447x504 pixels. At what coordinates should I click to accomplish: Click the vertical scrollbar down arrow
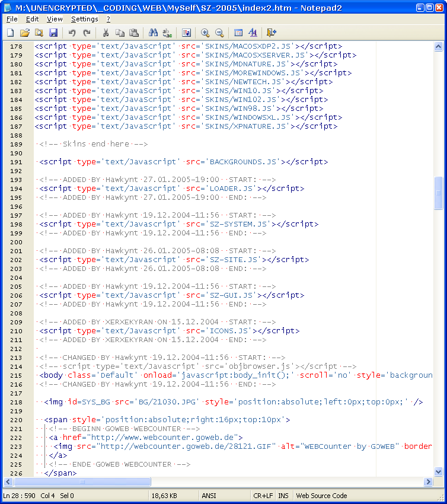point(438,472)
